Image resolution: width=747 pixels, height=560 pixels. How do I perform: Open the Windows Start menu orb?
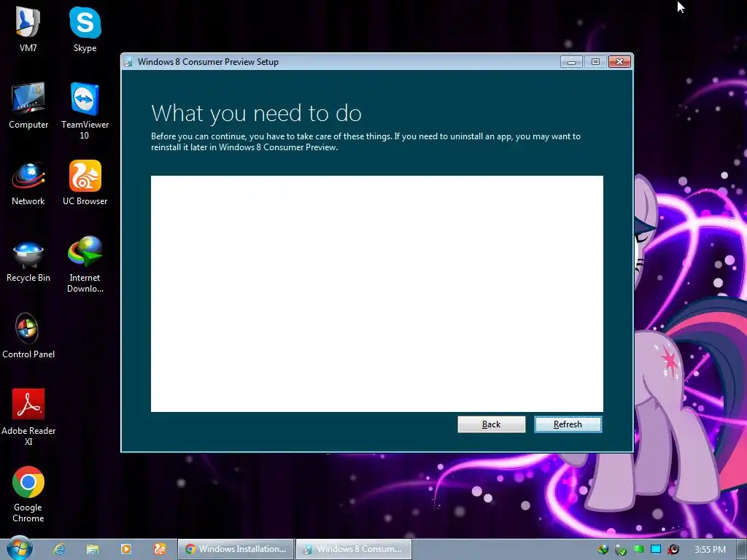point(19,548)
